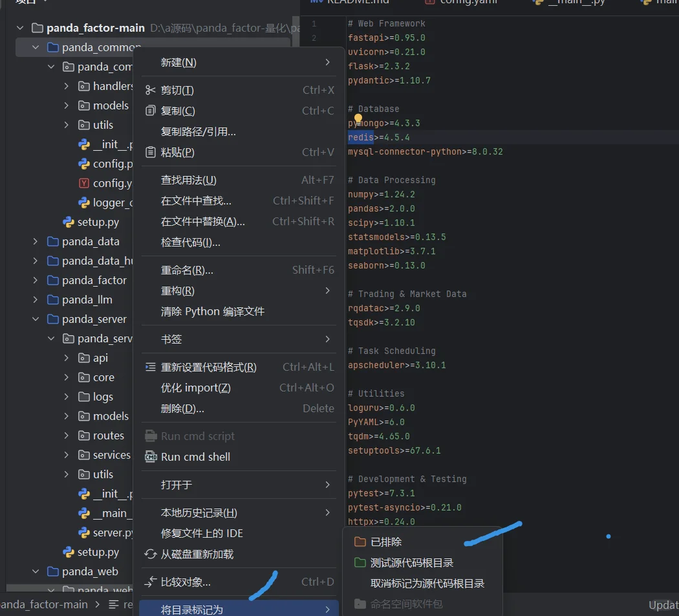Click the yellow light bulb in the editor
This screenshot has height=616, width=679.
358,118
